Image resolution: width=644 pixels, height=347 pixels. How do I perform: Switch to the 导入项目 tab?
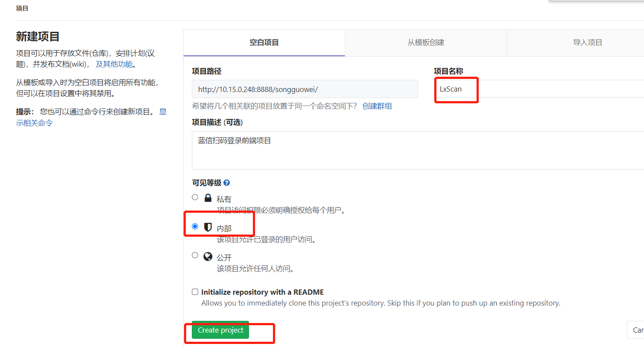point(576,43)
